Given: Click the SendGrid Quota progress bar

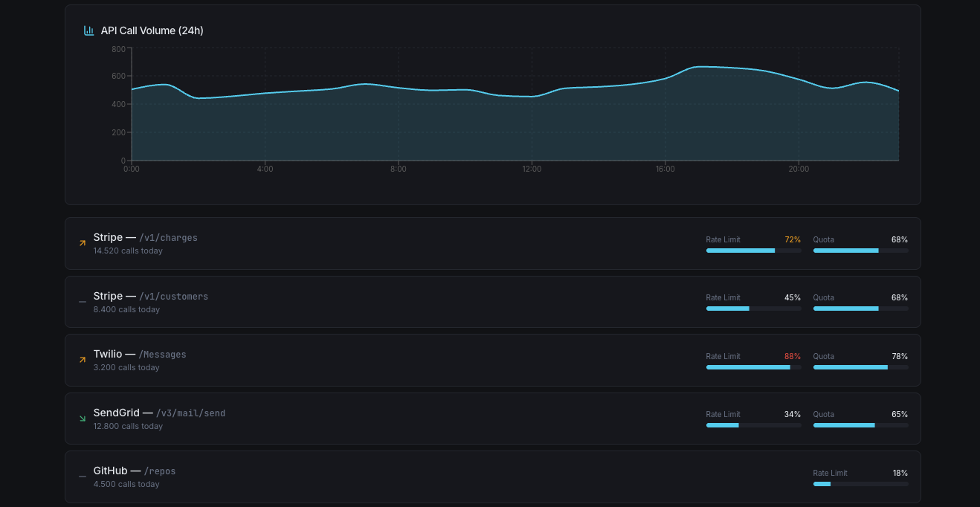Looking at the screenshot, I should coord(860,425).
